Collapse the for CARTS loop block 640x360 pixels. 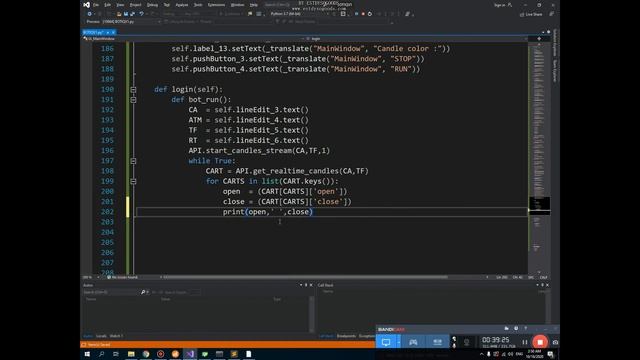[x=133, y=181]
